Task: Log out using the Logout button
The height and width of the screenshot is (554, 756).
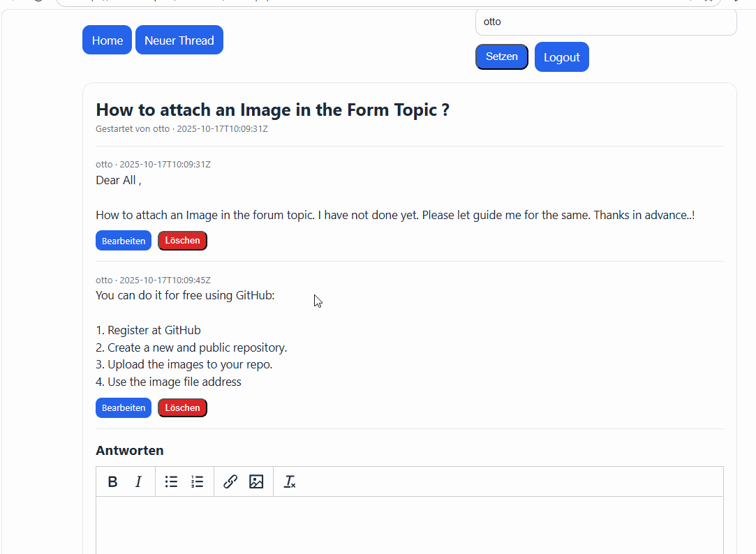Action: pyautogui.click(x=562, y=57)
